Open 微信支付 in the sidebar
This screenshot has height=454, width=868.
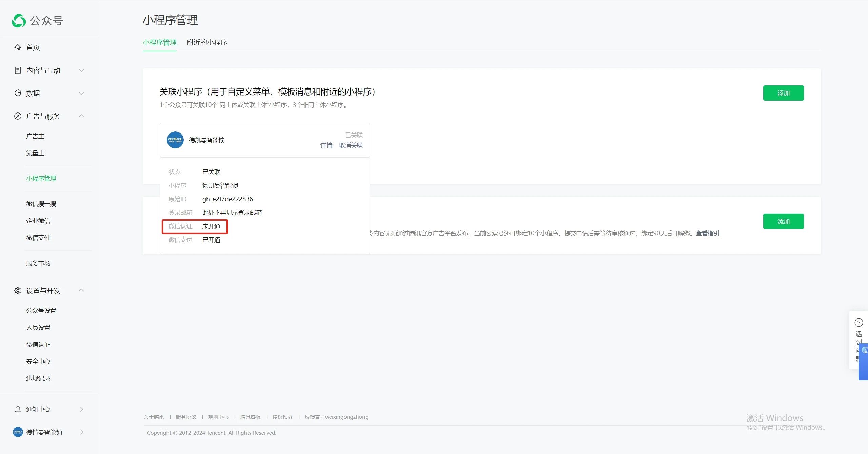tap(38, 238)
